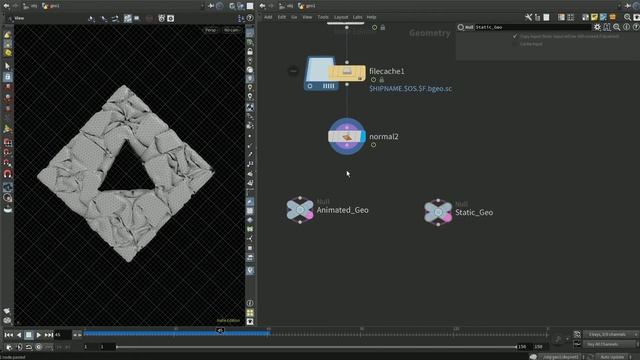
Task: Click the current frame number field
Action: [x=62, y=335]
